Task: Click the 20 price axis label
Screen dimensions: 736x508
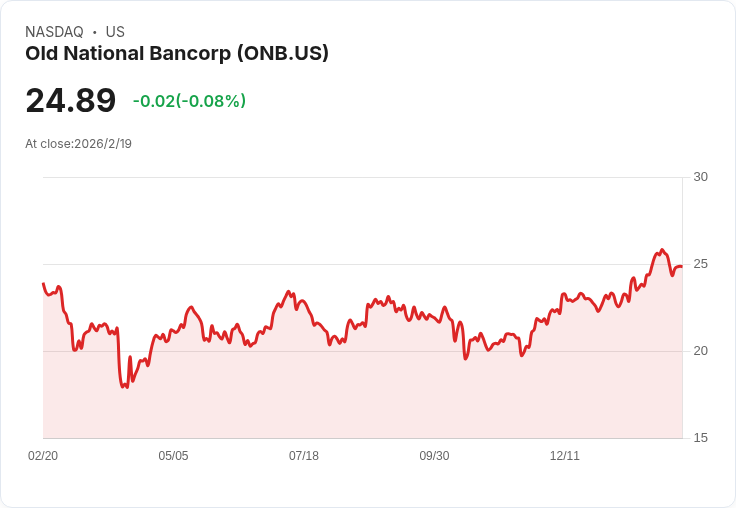Action: pos(700,351)
